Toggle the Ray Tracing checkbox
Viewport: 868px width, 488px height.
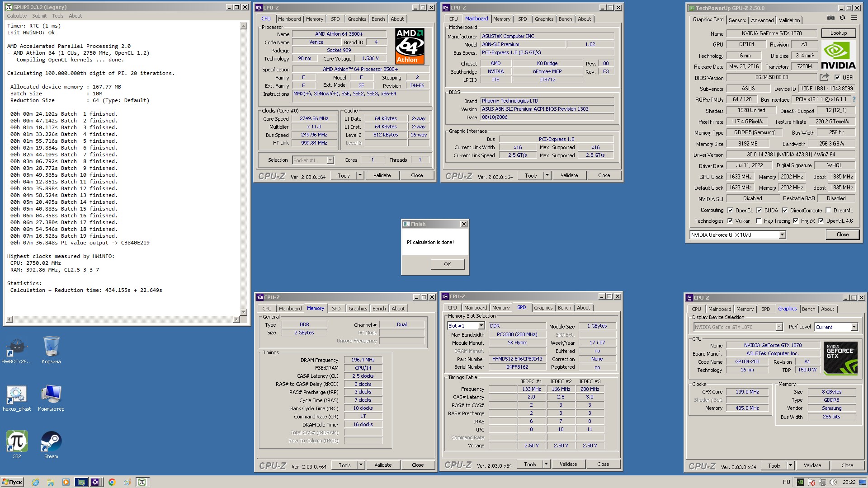759,221
